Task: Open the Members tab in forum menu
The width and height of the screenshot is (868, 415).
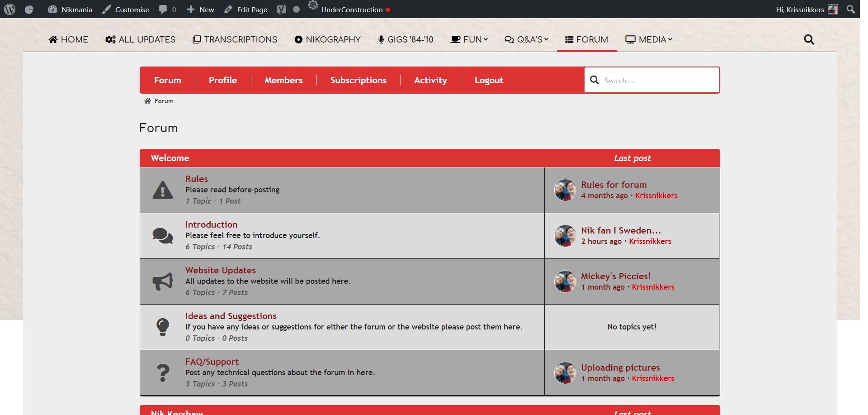Action: [x=283, y=80]
